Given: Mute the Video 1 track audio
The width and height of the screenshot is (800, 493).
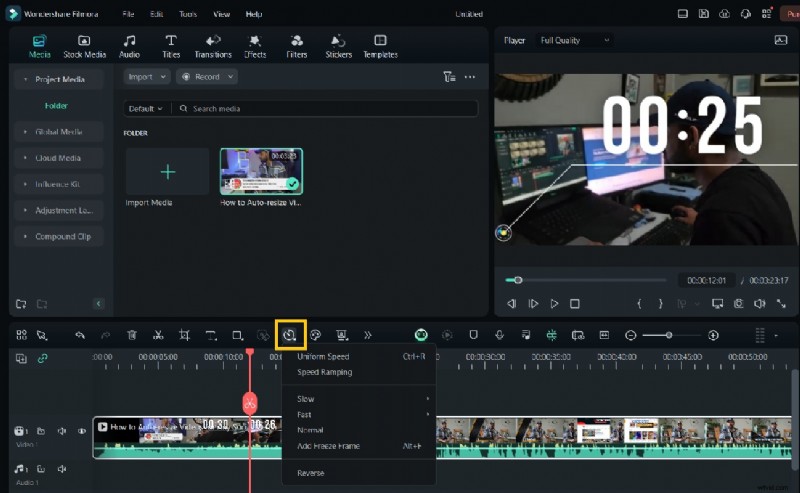Looking at the screenshot, I should 62,431.
